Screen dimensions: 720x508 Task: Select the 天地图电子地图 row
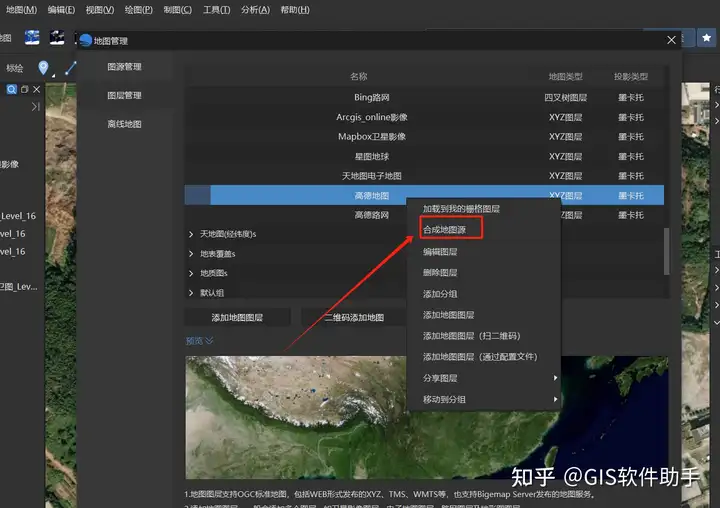click(424, 176)
